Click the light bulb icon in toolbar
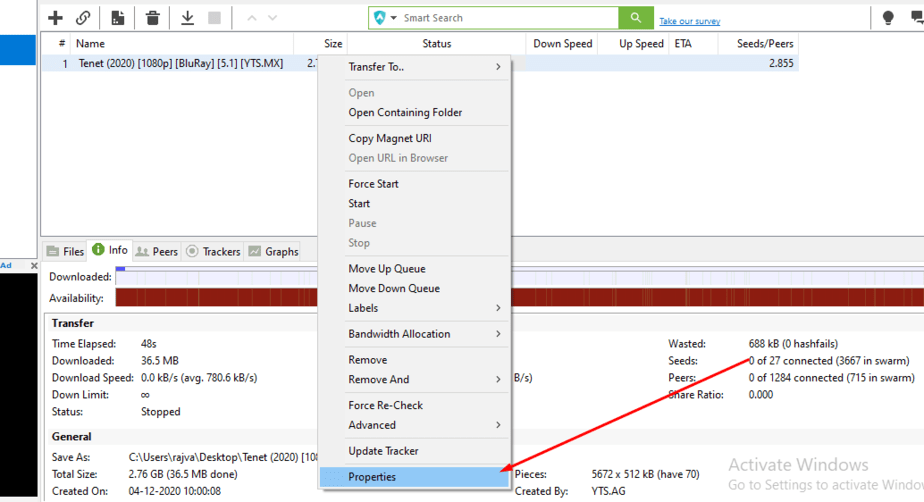 coord(887,18)
